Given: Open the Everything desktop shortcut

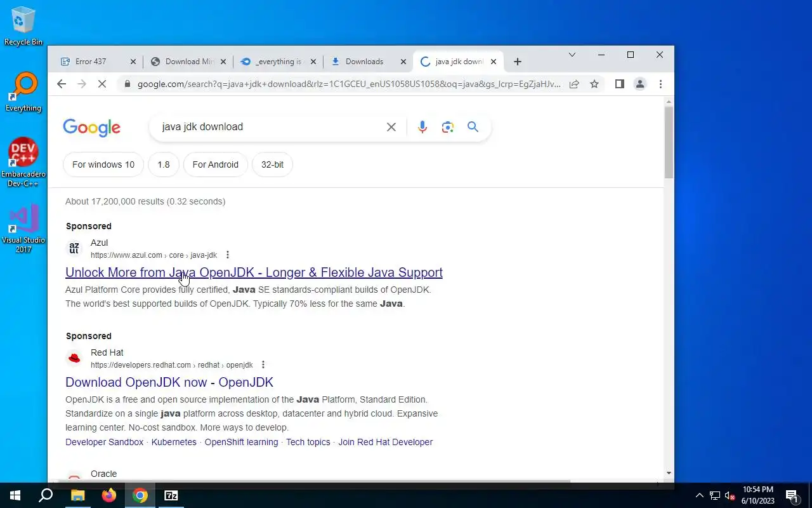Looking at the screenshot, I should tap(23, 93).
